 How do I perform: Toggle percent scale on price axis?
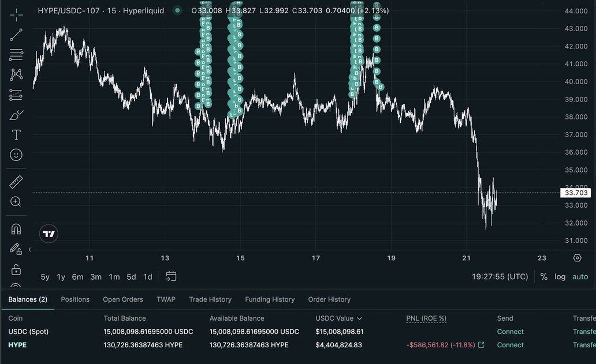[543, 276]
